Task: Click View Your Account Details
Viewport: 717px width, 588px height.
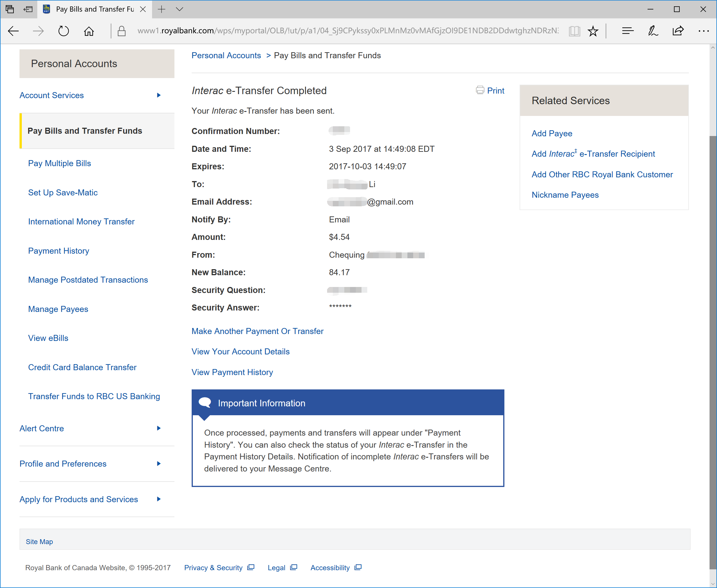Action: pyautogui.click(x=240, y=352)
